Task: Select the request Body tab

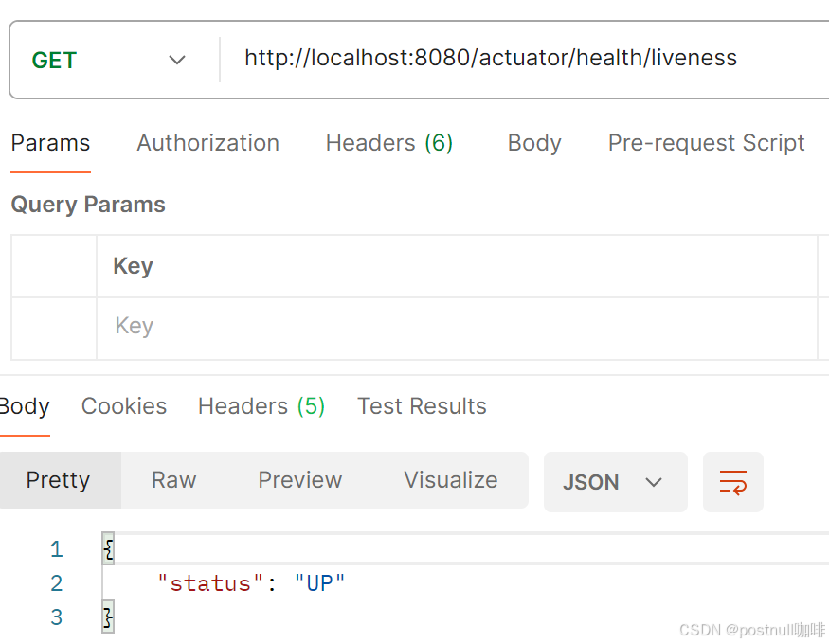Action: (x=534, y=143)
